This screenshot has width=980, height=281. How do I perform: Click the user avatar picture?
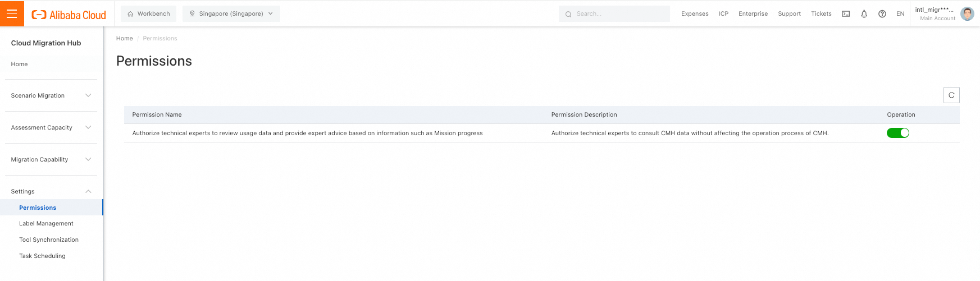coord(967,13)
